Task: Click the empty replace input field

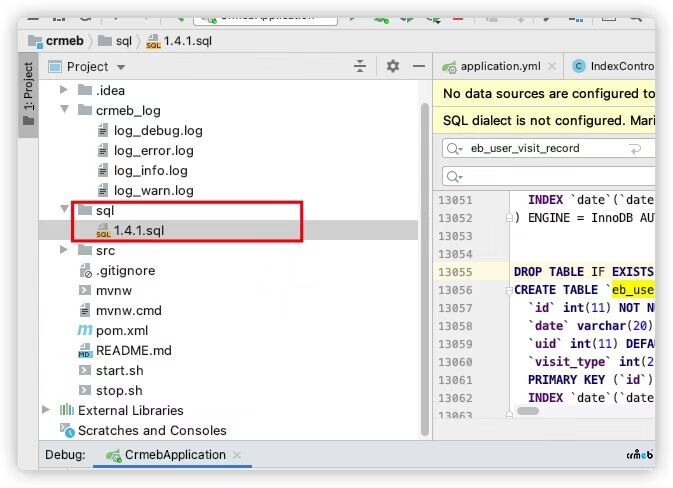Action: [549, 176]
